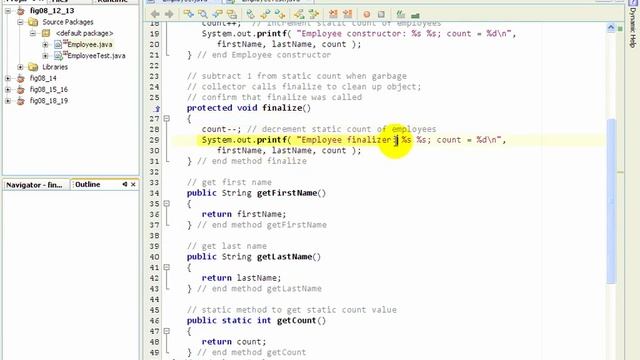Close the Navigator panel with the X

point(133,184)
